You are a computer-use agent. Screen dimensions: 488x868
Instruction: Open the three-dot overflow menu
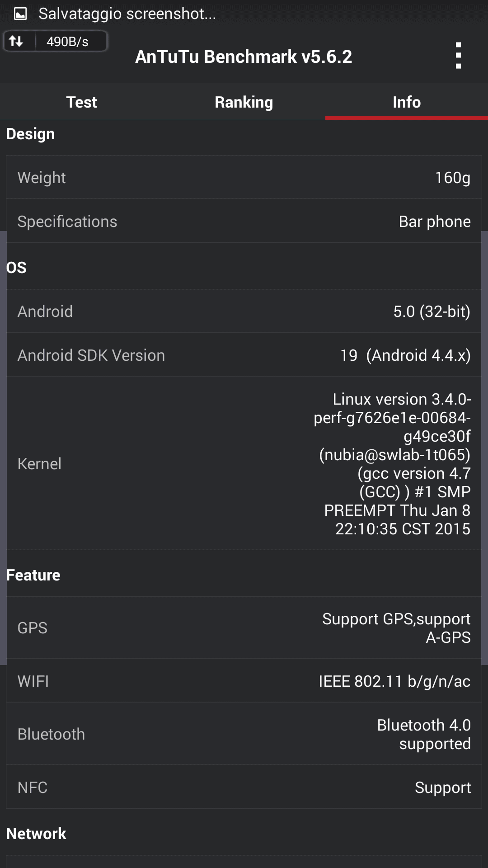pyautogui.click(x=458, y=56)
